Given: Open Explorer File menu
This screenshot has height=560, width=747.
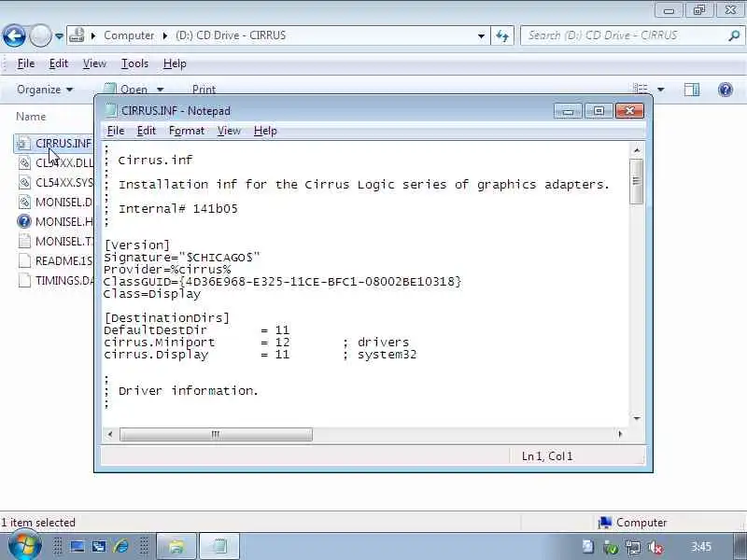Looking at the screenshot, I should (26, 63).
